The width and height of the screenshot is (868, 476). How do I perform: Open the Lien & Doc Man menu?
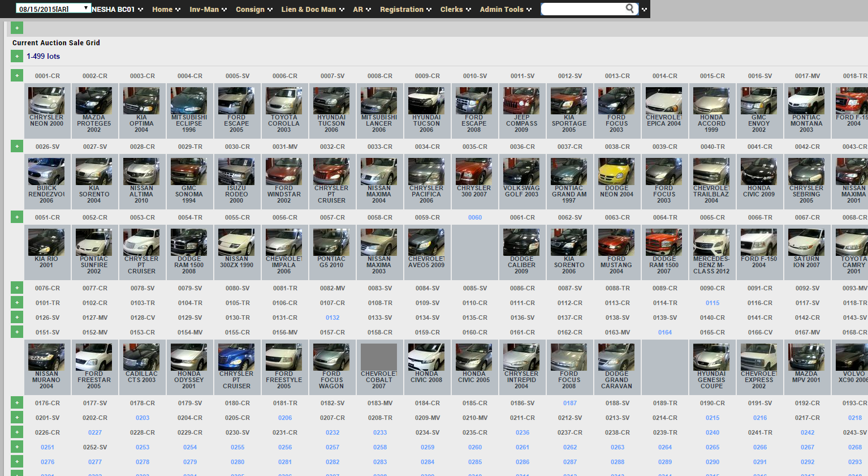313,10
